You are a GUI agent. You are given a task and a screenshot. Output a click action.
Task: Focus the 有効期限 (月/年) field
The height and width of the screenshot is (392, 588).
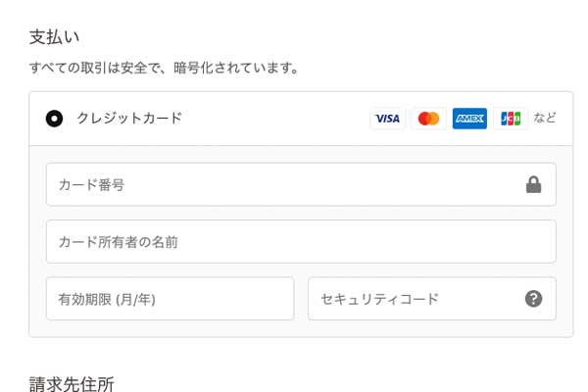coord(170,299)
